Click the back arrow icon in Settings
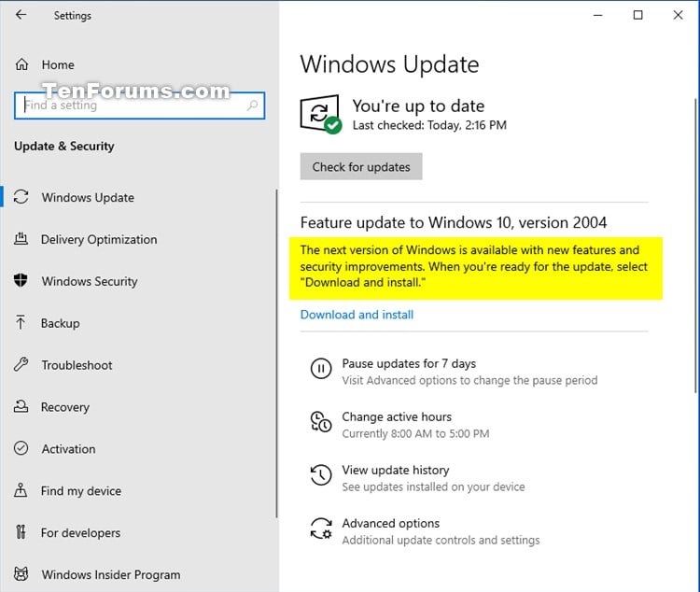 click(x=21, y=15)
